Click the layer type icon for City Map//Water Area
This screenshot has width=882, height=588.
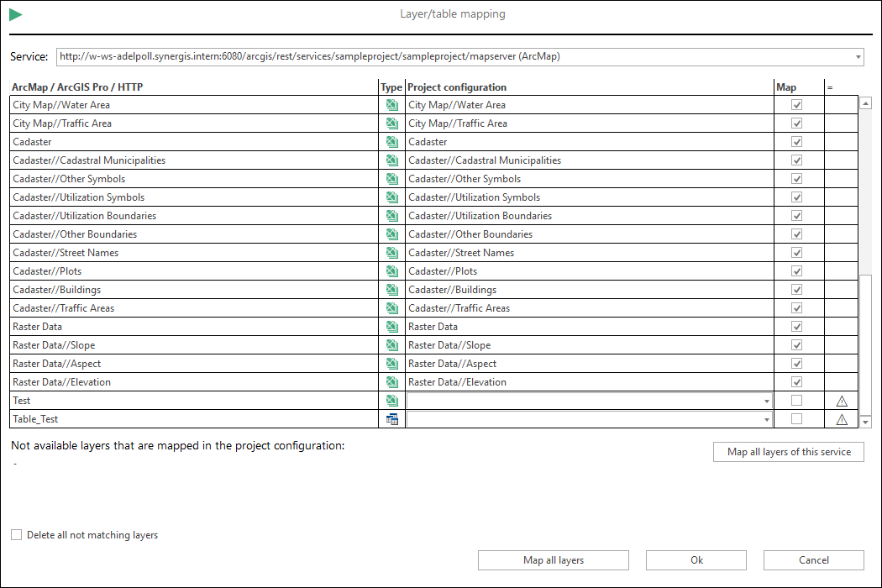391,104
